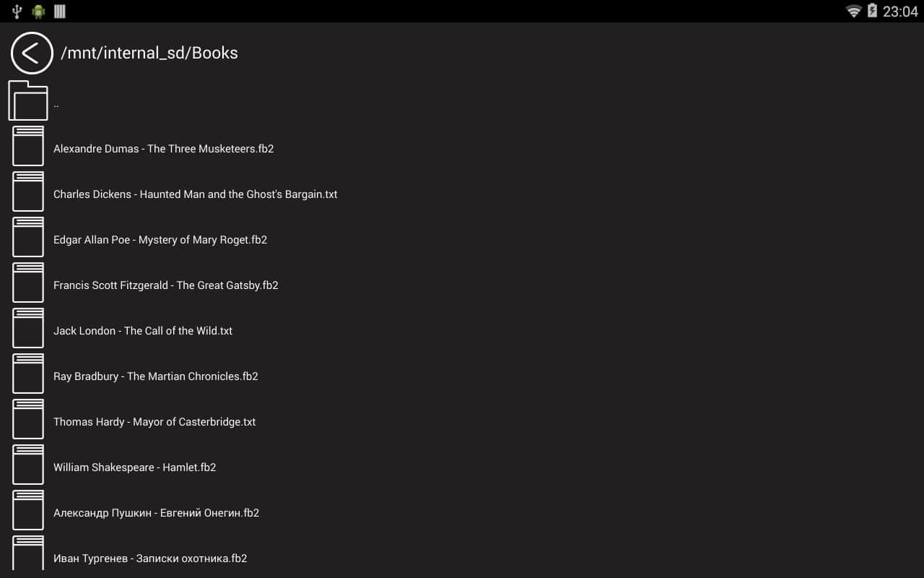Screen dimensions: 924x578
Task: Go up via the '..' entry
Action: coord(56,105)
